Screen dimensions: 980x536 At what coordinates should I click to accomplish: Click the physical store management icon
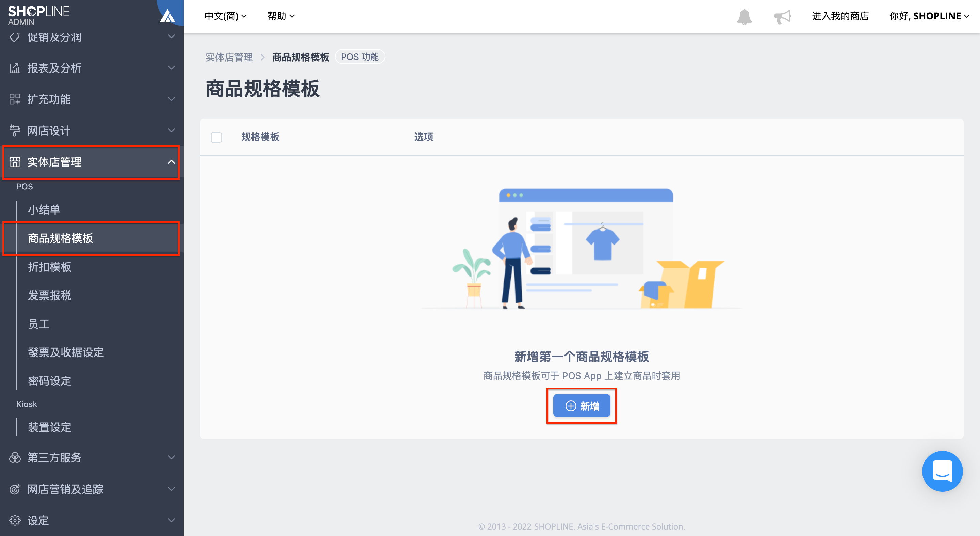click(14, 162)
